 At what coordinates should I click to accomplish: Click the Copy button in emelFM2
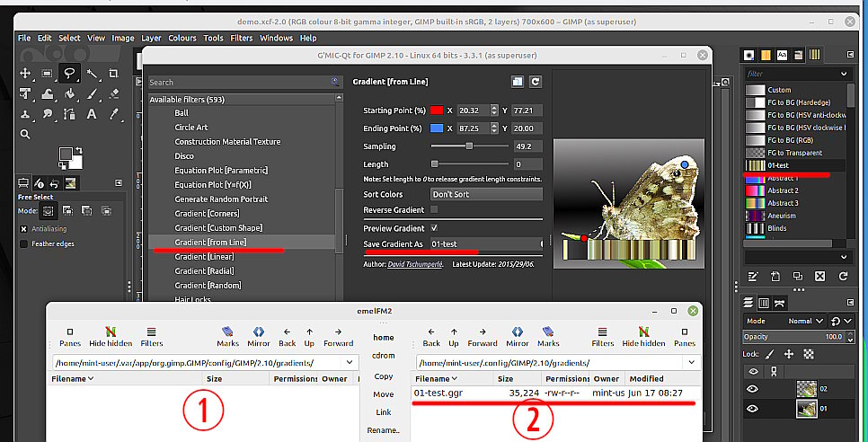pos(383,376)
